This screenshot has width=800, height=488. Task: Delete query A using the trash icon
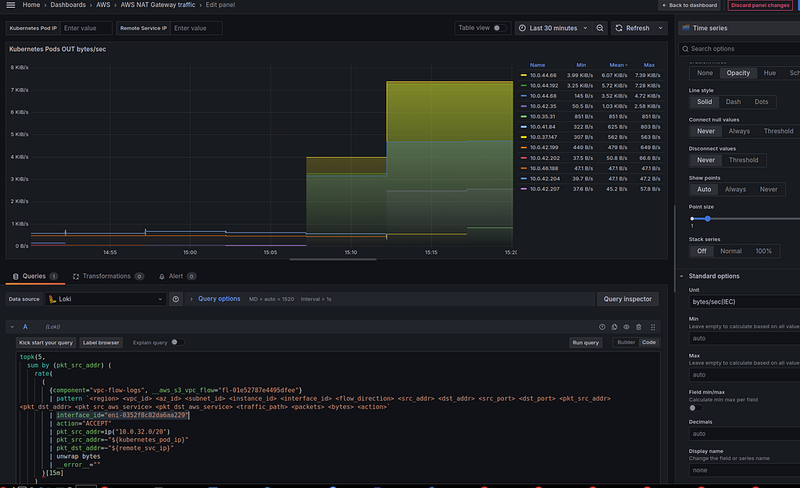point(638,327)
